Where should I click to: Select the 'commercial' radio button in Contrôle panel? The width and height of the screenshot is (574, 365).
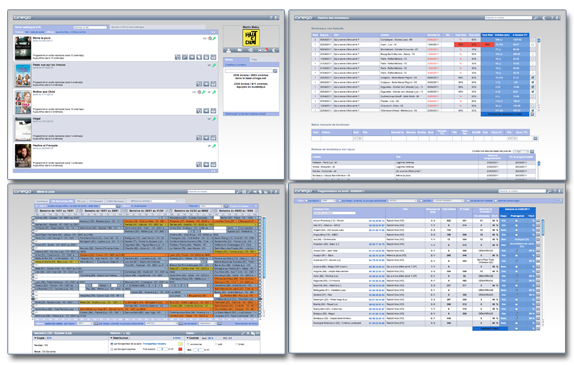pos(188,344)
